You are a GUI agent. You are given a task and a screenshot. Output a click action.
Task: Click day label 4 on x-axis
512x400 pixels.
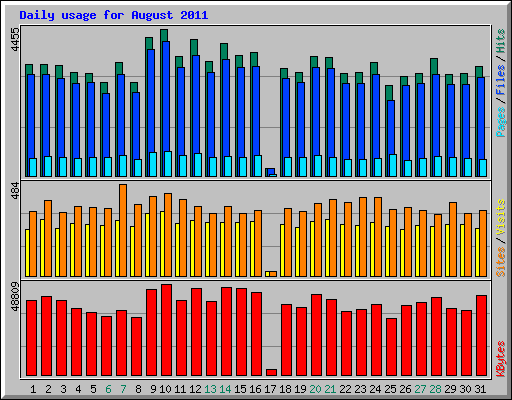click(x=78, y=389)
